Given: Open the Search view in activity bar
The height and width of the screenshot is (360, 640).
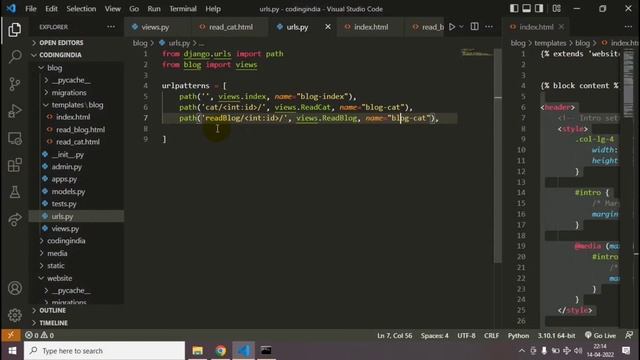Looking at the screenshot, I should pyautogui.click(x=15, y=56).
